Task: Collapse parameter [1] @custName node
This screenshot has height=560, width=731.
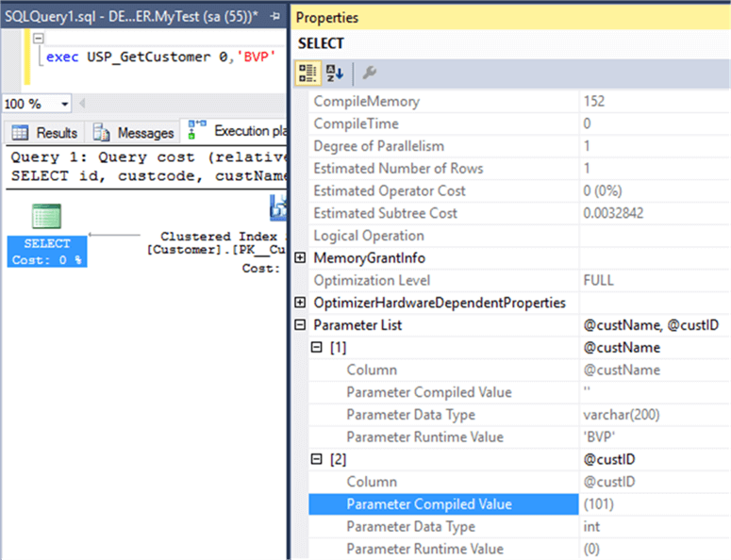Action: [318, 348]
